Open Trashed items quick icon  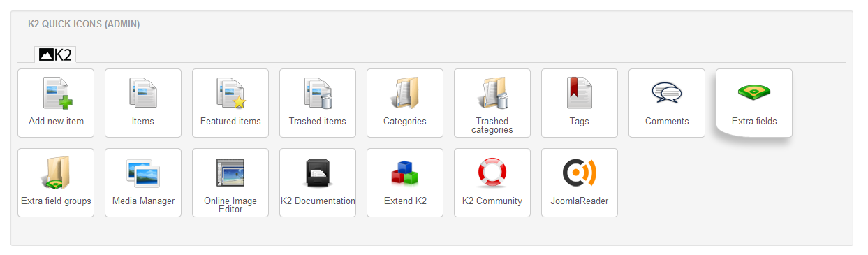(x=318, y=103)
